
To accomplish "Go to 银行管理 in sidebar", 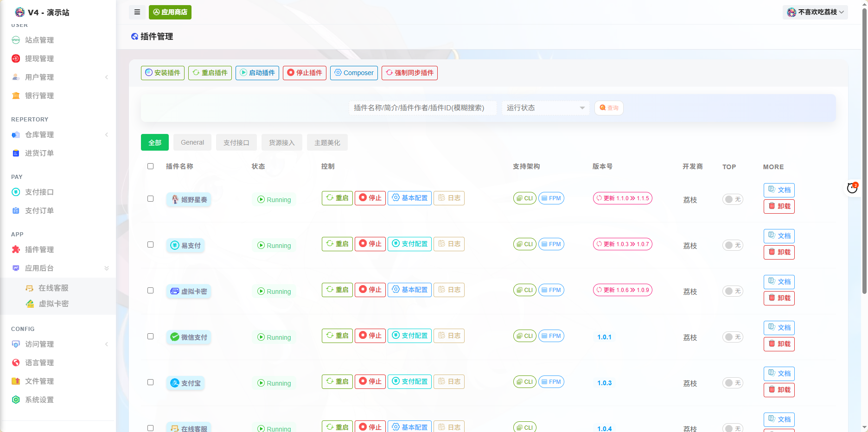I will (39, 96).
